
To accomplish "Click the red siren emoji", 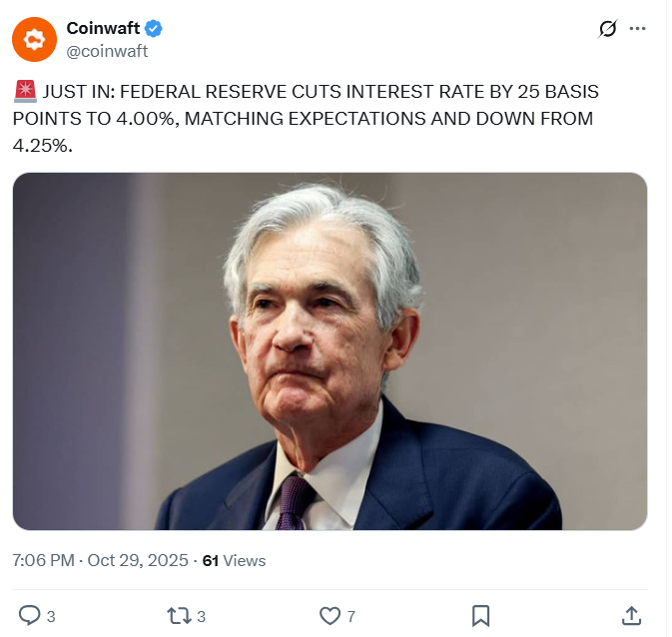I will 25,93.
